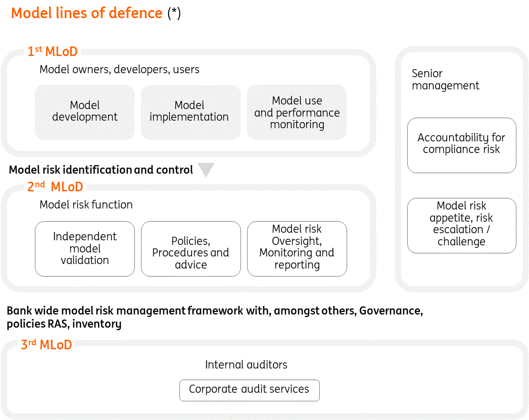Select the 2nd MLoD heading

55,187
